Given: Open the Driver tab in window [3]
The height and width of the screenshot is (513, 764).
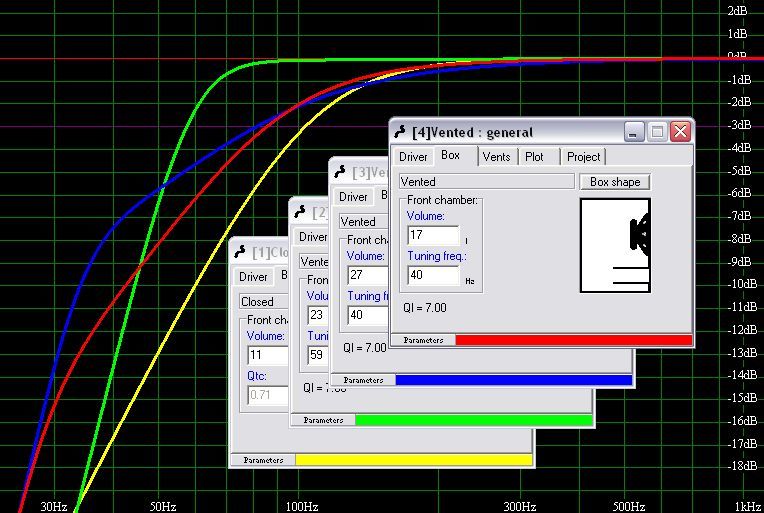Looking at the screenshot, I should 353,197.
